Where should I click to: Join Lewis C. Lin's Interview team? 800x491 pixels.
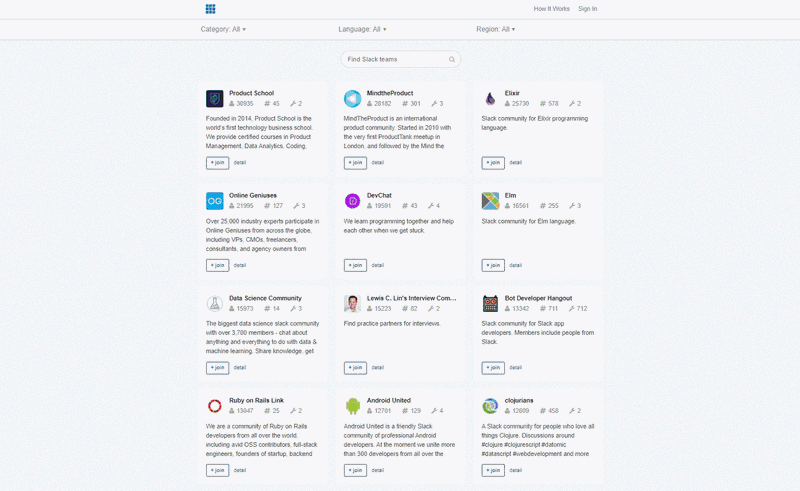pos(355,368)
